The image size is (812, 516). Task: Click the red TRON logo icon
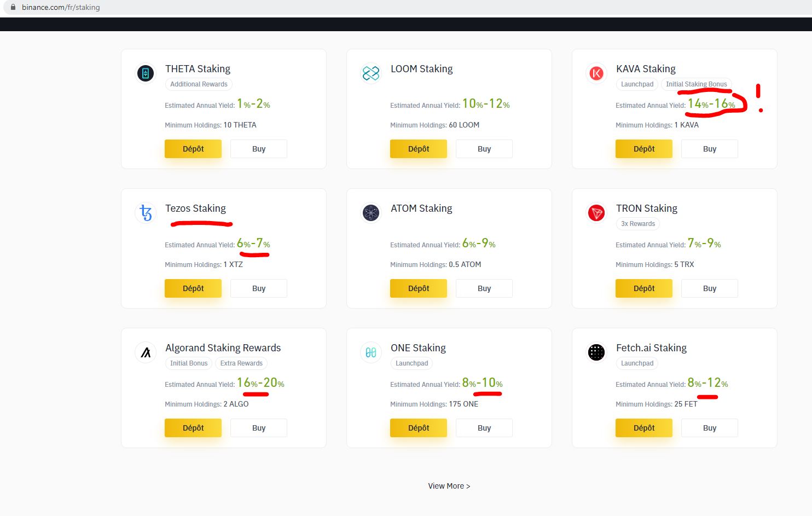(596, 213)
